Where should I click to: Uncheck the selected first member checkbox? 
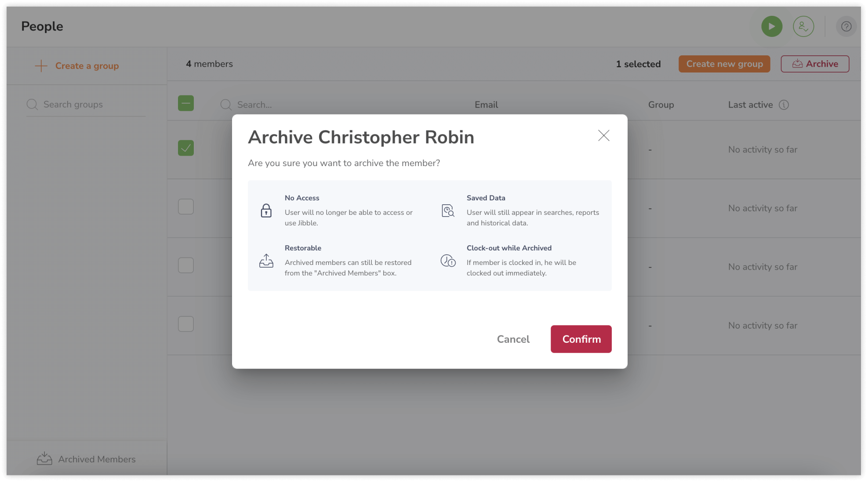click(186, 148)
